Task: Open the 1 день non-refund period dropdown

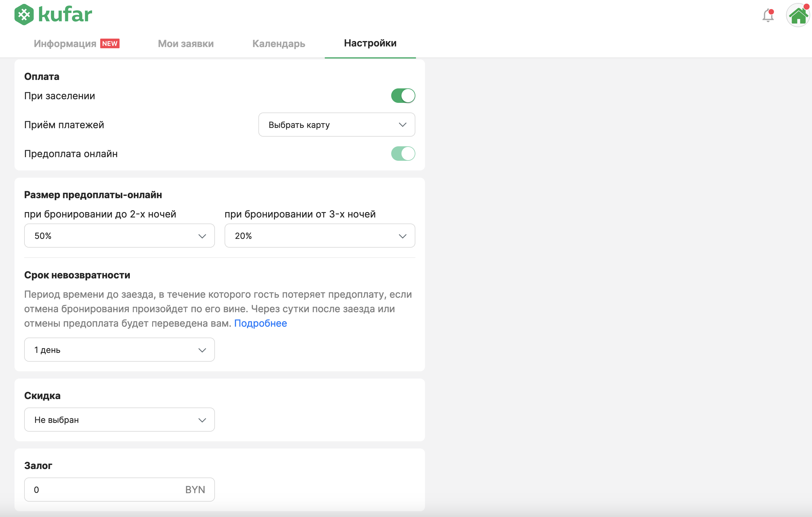Action: click(119, 350)
